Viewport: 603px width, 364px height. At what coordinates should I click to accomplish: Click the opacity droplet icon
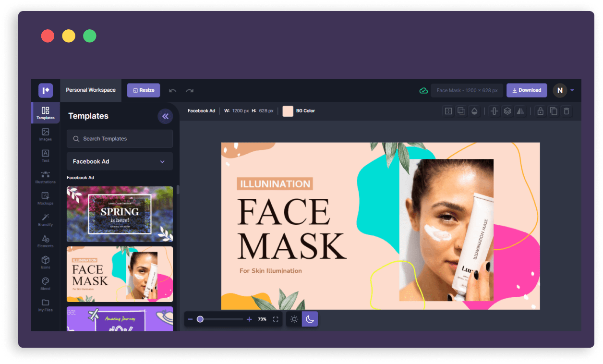coord(474,111)
